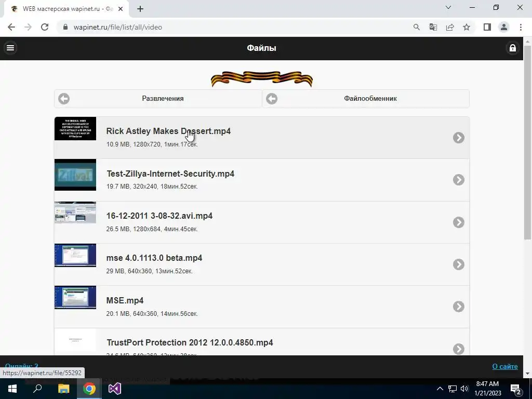Open File Explorer from the taskbar
Viewport: 532px width, 399px height.
pyautogui.click(x=63, y=389)
